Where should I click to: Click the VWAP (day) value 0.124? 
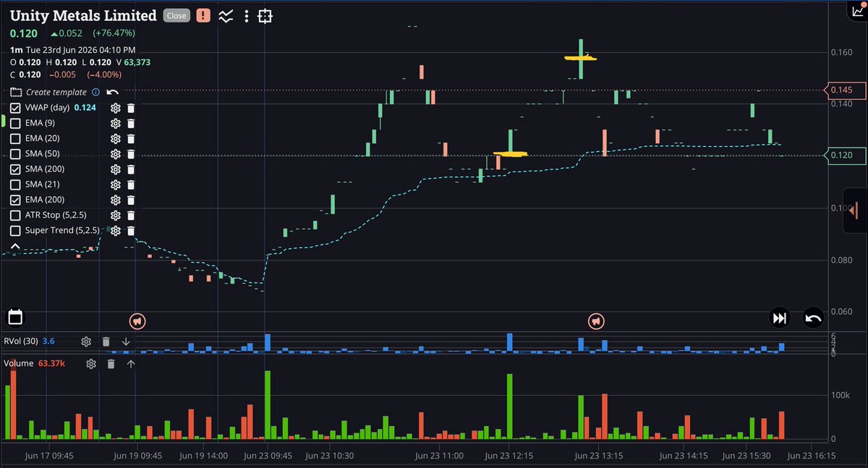pos(85,108)
